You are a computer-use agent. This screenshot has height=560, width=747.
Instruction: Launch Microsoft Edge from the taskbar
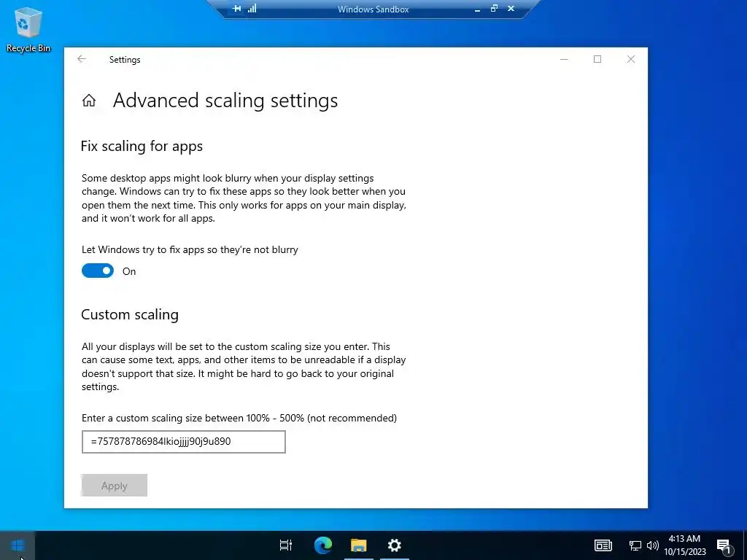click(x=323, y=545)
